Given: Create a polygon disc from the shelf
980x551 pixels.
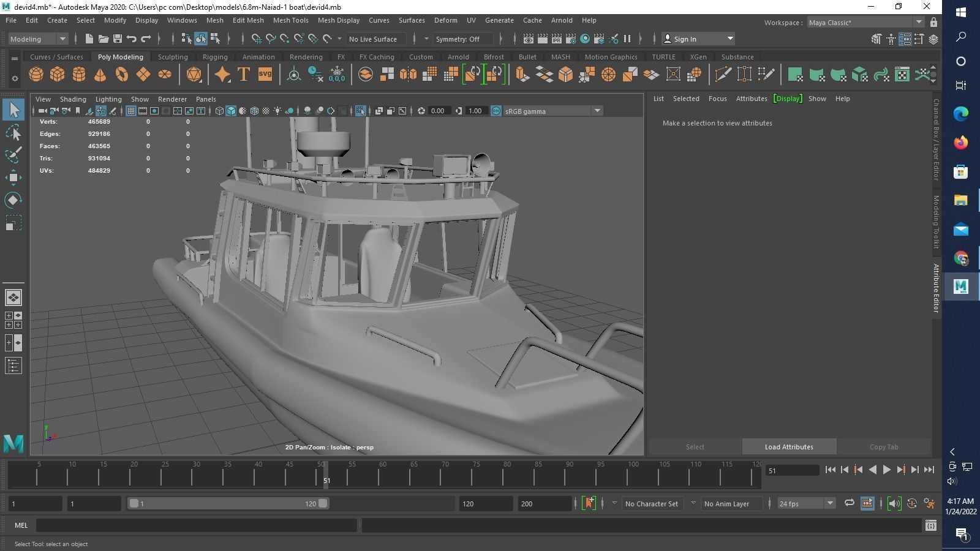Looking at the screenshot, I should coord(165,75).
